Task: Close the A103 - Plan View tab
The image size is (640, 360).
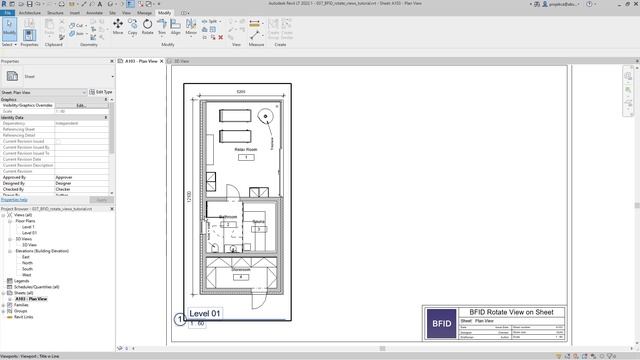Action: [x=162, y=61]
